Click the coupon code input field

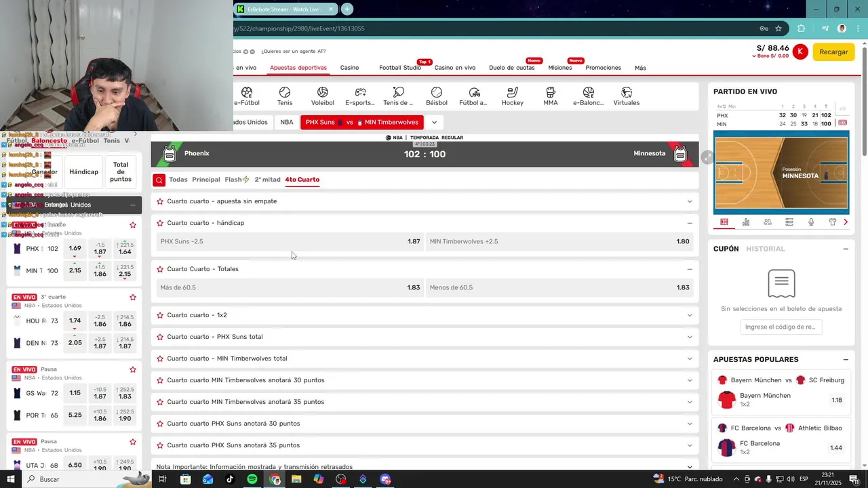(x=781, y=327)
